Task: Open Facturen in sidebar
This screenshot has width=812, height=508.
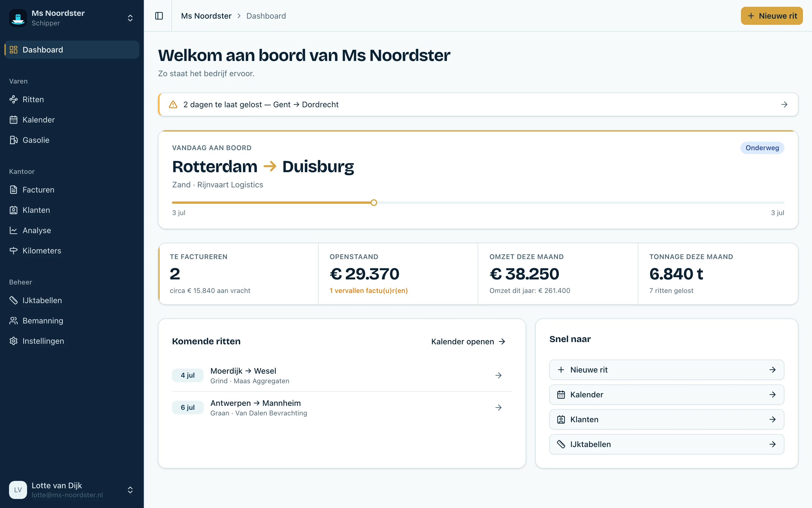Action: 72,190
